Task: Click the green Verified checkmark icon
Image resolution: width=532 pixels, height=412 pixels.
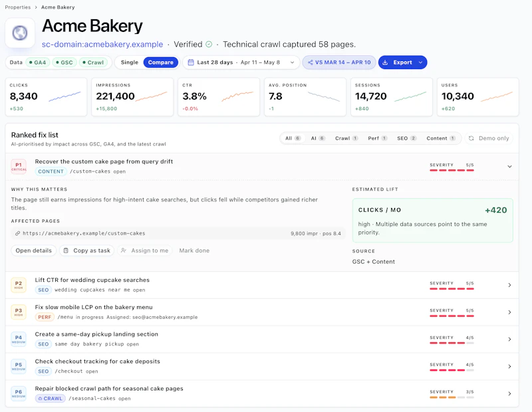Action: [209, 45]
